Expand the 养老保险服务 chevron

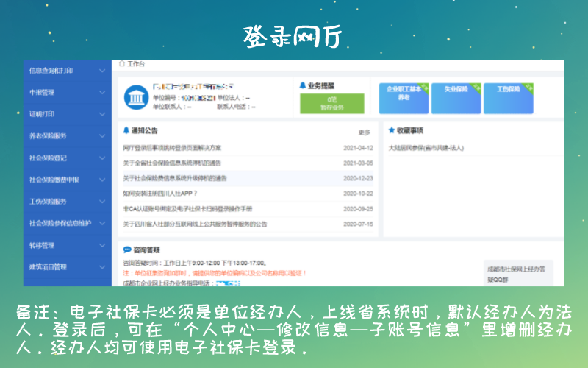[x=102, y=136]
